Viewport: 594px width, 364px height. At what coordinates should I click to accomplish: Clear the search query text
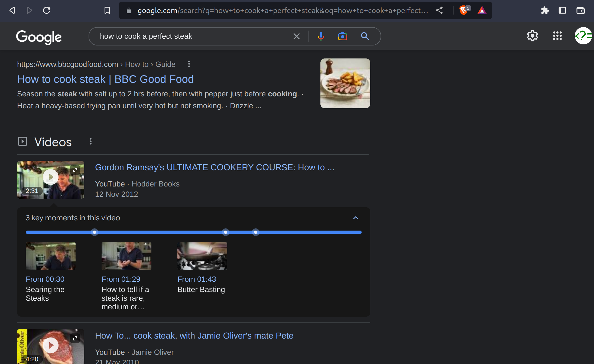click(297, 36)
